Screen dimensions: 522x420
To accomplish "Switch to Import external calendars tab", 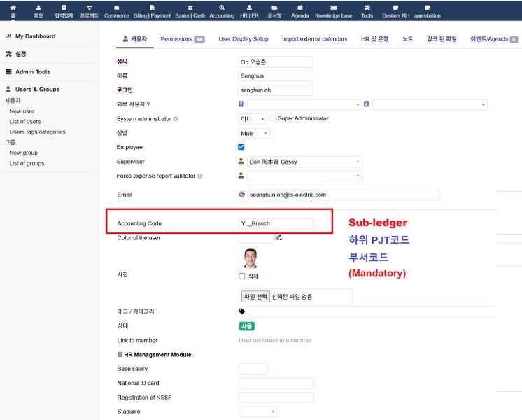I will 315,39.
